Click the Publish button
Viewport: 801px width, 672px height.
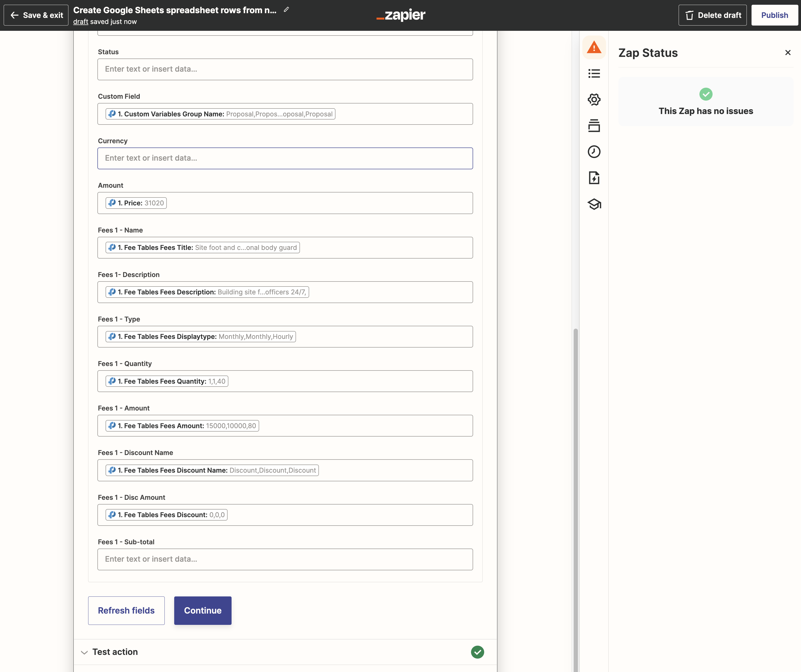(774, 15)
